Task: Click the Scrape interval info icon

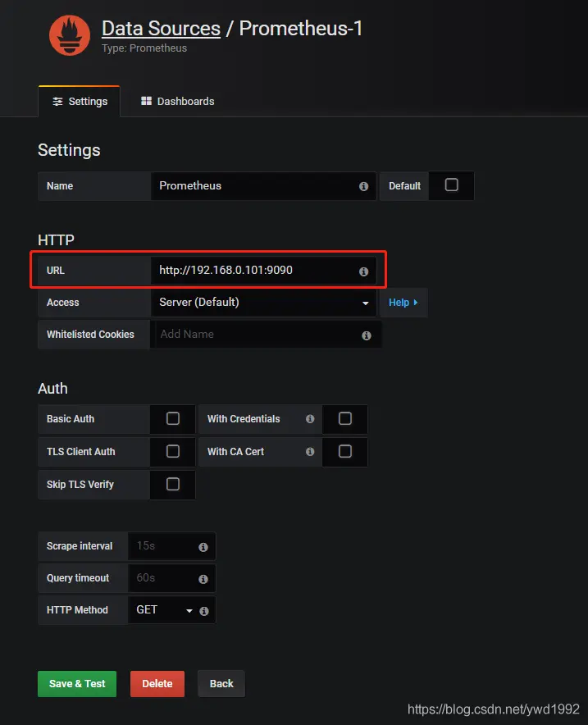Action: 203,547
